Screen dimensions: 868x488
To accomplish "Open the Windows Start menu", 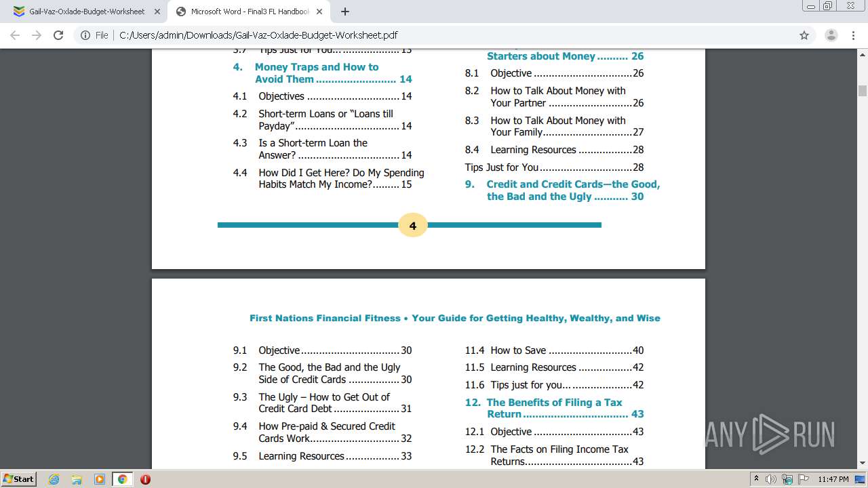I will (x=18, y=479).
